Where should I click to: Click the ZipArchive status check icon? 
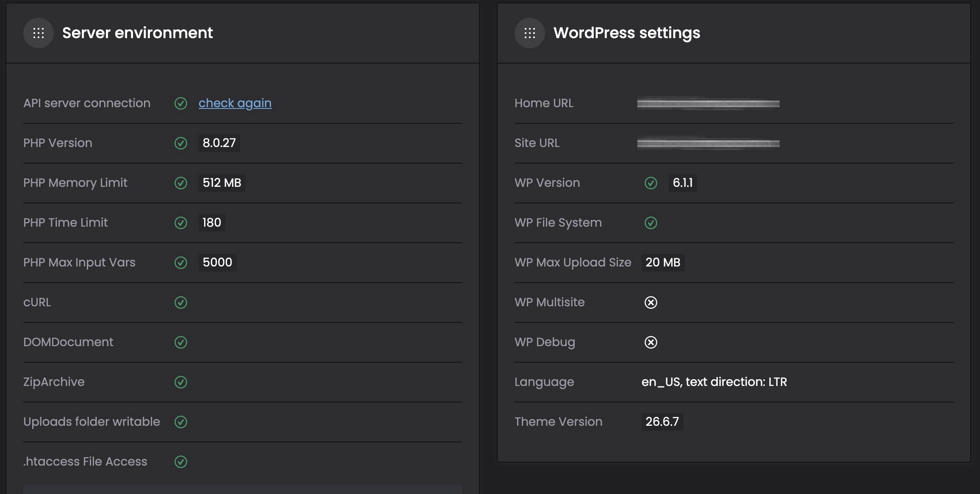[x=181, y=382]
